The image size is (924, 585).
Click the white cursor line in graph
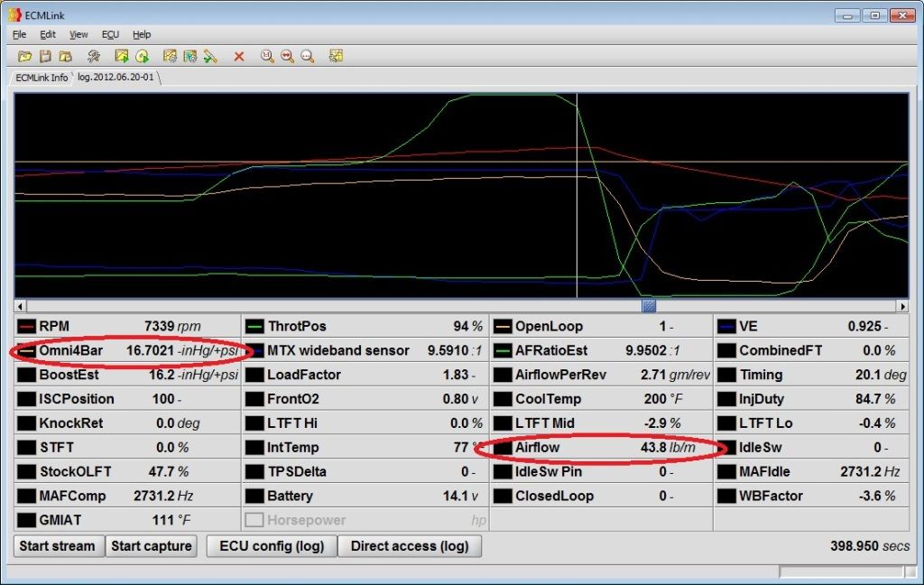point(577,195)
